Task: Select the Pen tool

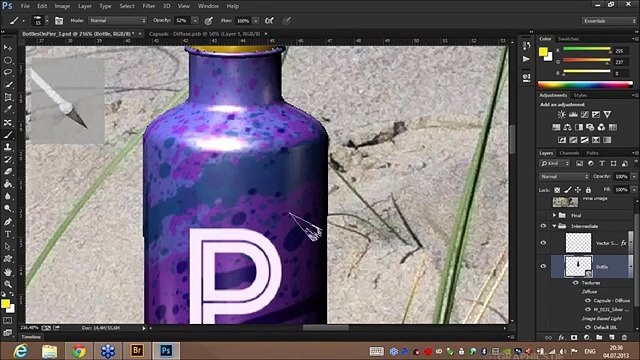Action: (8, 222)
